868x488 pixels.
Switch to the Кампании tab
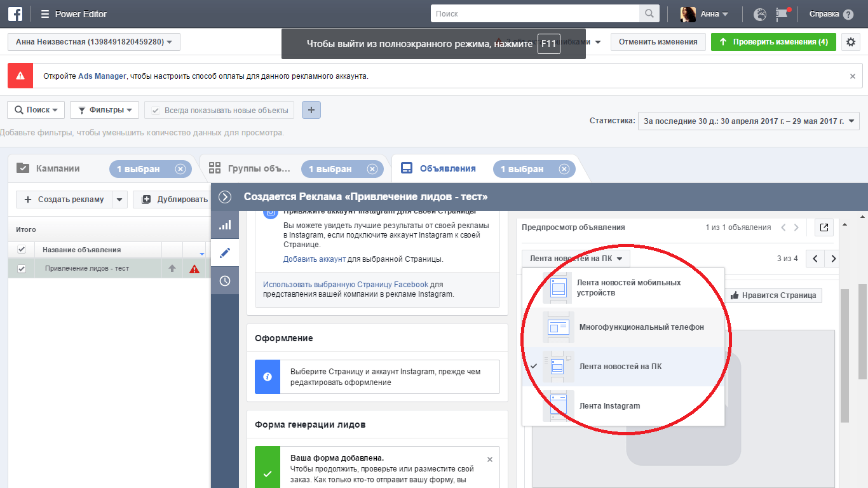(58, 169)
